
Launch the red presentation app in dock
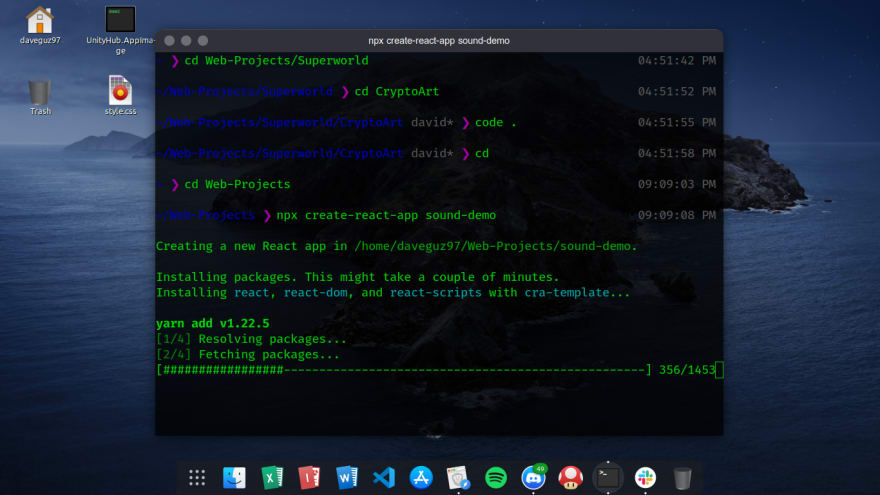click(309, 478)
